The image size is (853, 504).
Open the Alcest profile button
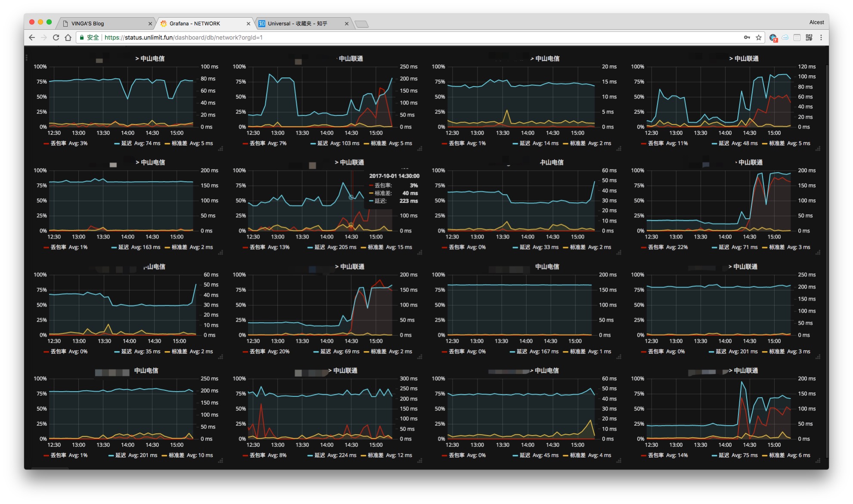[x=816, y=22]
